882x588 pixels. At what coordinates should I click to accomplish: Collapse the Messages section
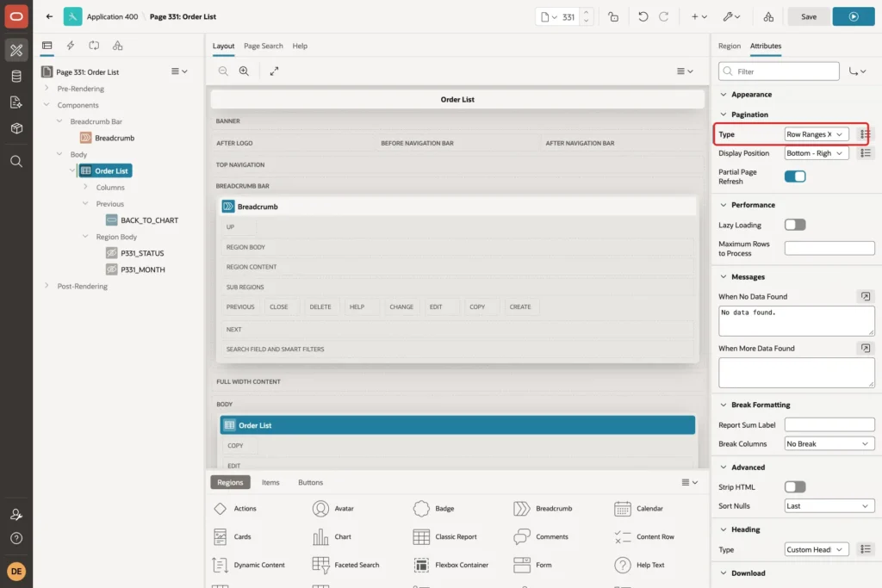coord(724,276)
